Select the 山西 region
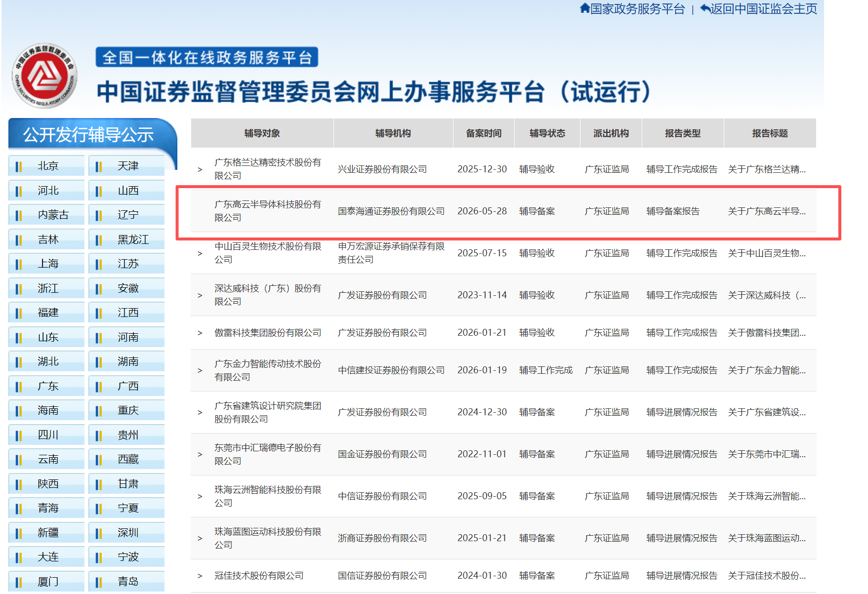Viewport: 868px width, 594px height. [126, 191]
